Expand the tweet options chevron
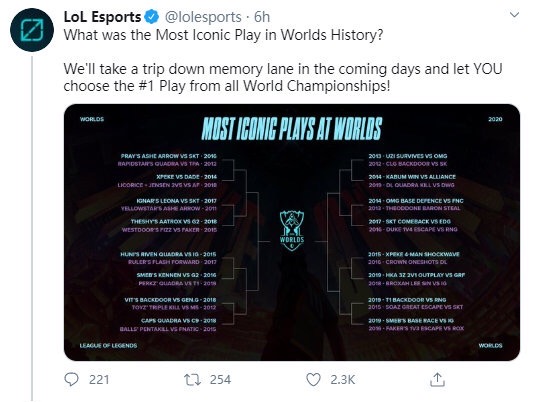 point(514,15)
